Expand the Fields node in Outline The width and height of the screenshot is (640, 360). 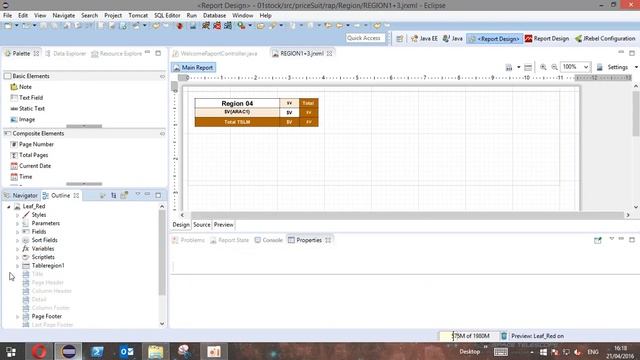[18, 232]
